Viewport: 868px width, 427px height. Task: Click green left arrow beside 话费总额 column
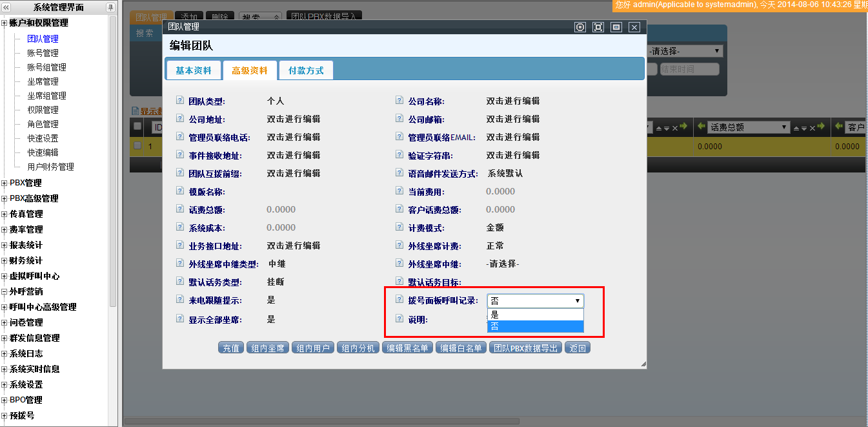tap(701, 127)
